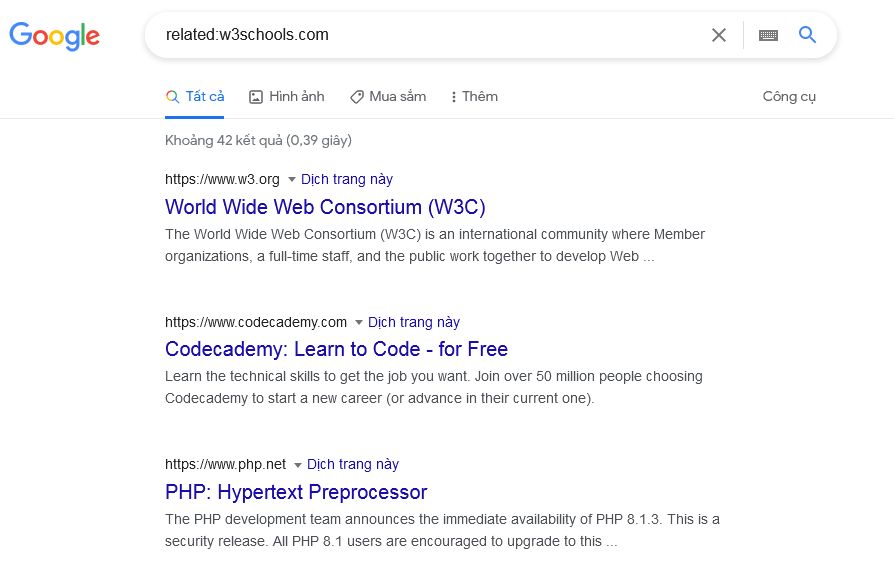Image resolution: width=894 pixels, height=565 pixels.
Task: Expand dropdown arrow next to php.net URL
Action: pyautogui.click(x=298, y=465)
